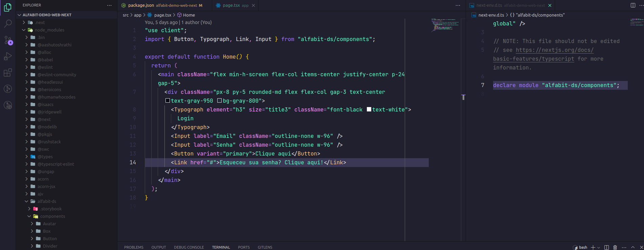Viewport: 644px width, 250px height.
Task: Open the OUTPUT panel tab
Action: point(159,247)
